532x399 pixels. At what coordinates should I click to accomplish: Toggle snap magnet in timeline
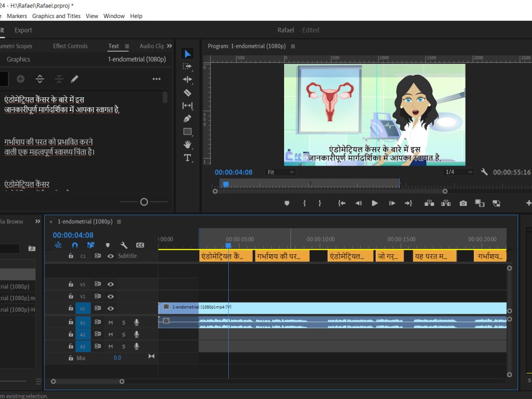pyautogui.click(x=75, y=245)
